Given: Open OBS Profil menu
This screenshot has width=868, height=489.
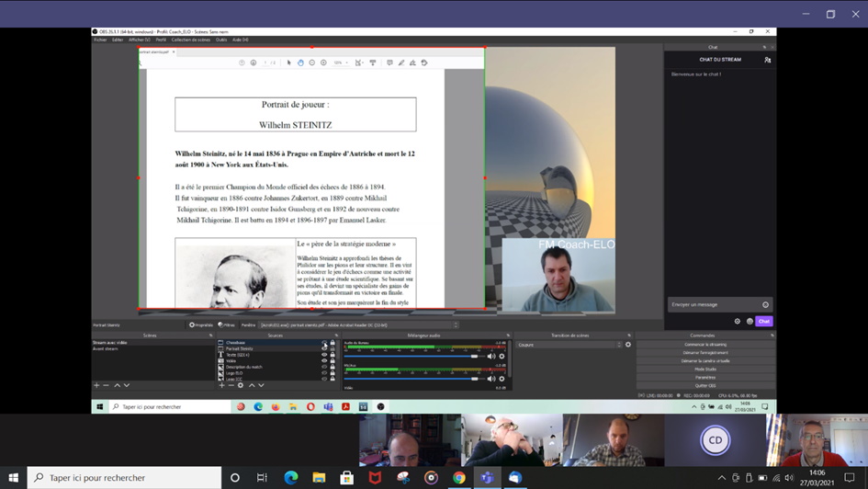Looking at the screenshot, I should [161, 40].
